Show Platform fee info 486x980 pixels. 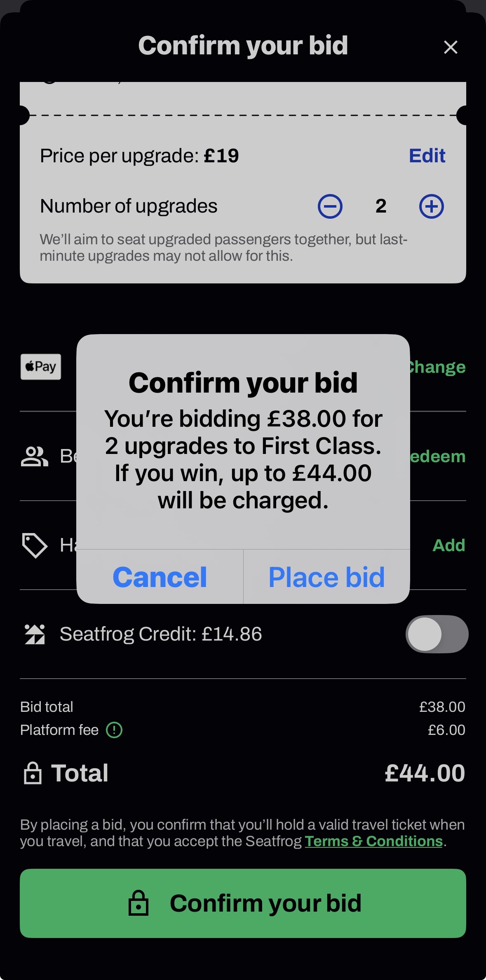pyautogui.click(x=114, y=730)
